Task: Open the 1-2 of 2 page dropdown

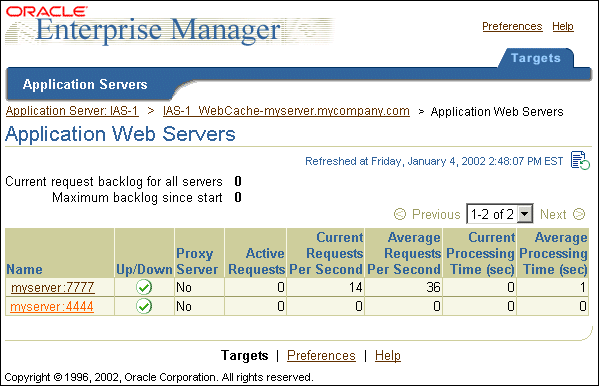Action: pyautogui.click(x=500, y=214)
